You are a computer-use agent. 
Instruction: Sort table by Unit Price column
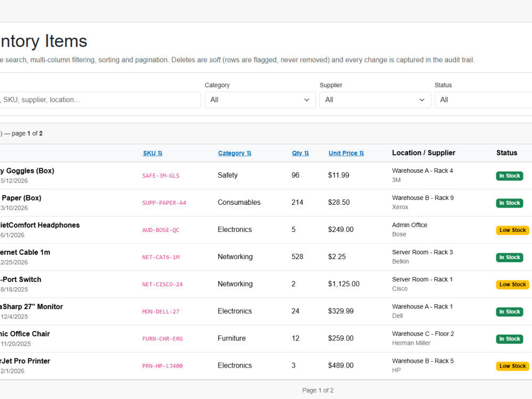tap(346, 153)
